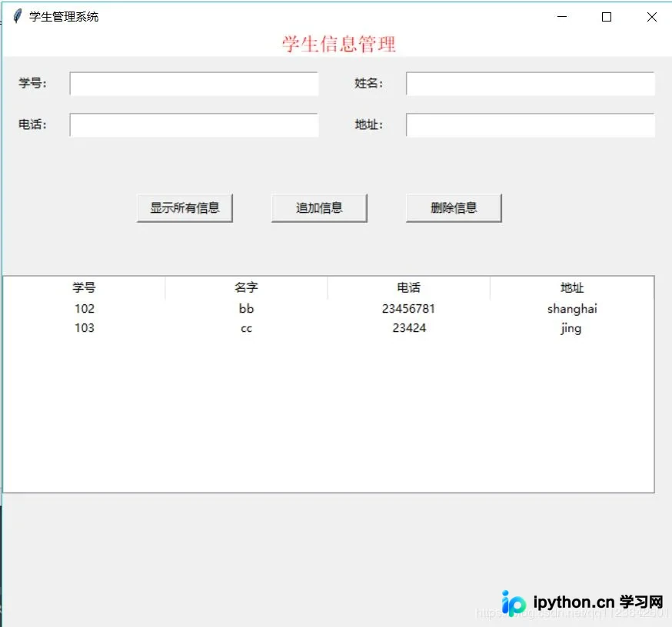
Task: Click the name cell cc
Action: 247,329
